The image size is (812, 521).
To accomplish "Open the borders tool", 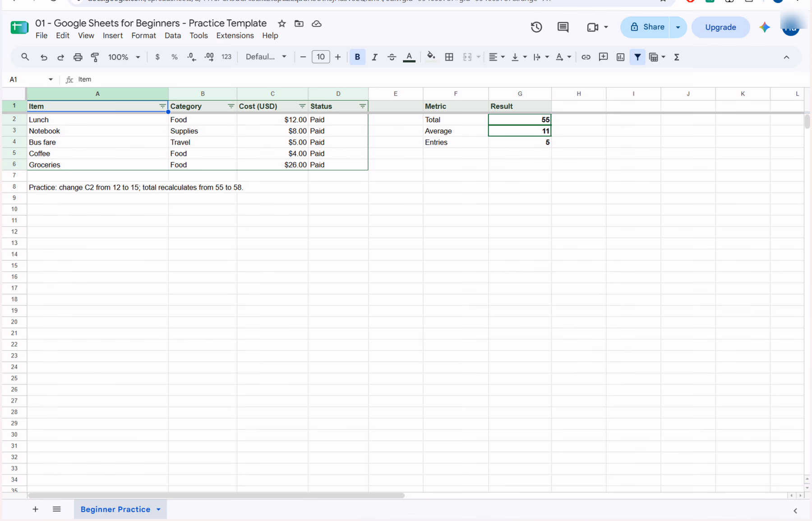I will click(449, 57).
